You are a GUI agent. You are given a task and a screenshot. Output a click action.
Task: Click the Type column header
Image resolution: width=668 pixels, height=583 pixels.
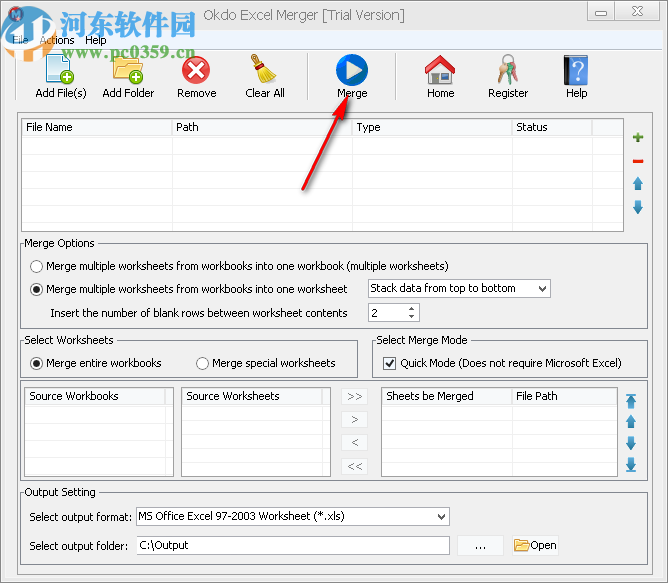(x=432, y=127)
